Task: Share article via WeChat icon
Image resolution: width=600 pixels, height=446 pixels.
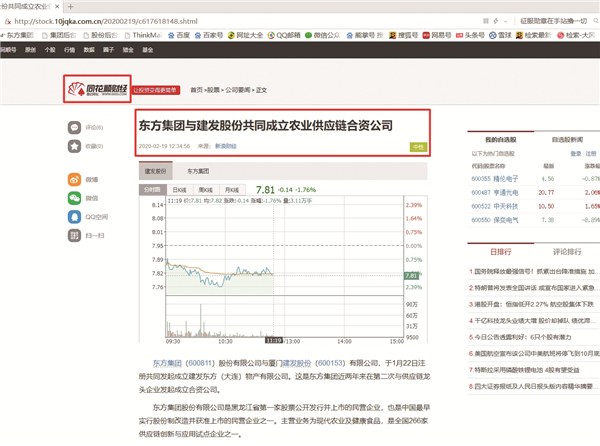Action: (x=74, y=198)
